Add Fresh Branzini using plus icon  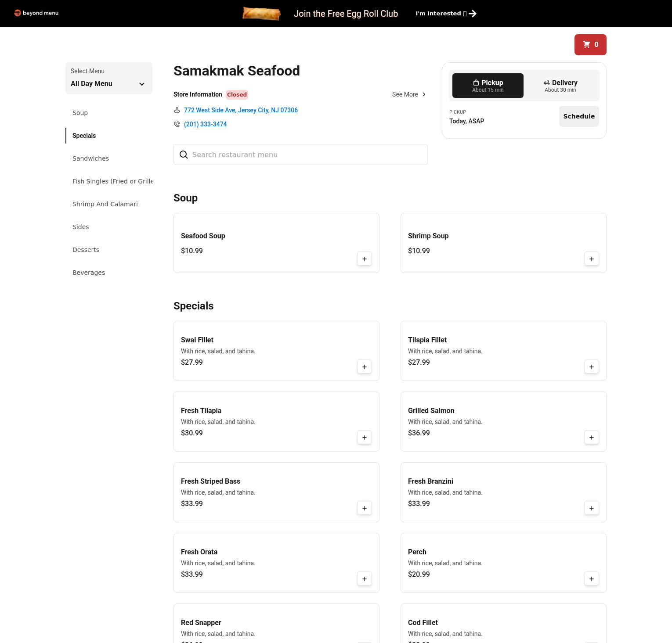point(591,508)
